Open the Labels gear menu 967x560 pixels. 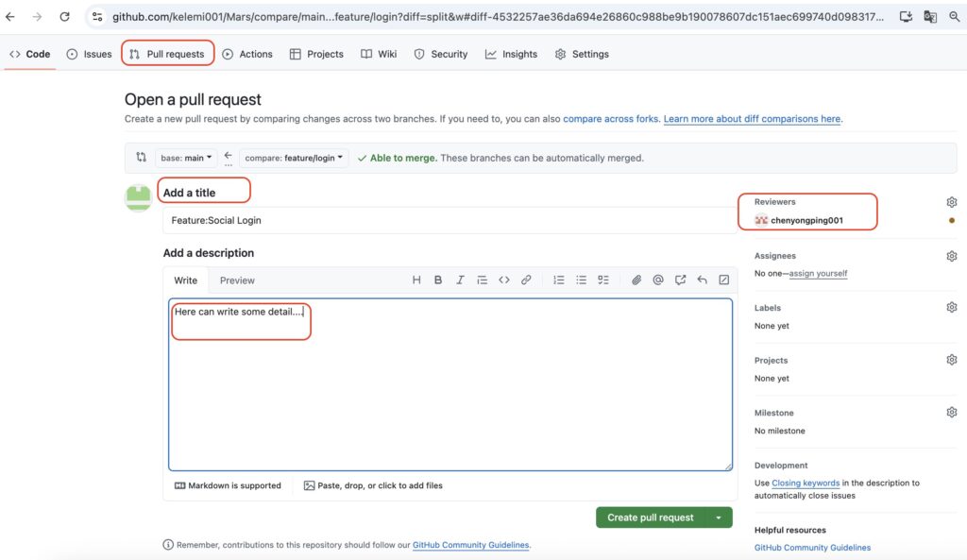(951, 308)
